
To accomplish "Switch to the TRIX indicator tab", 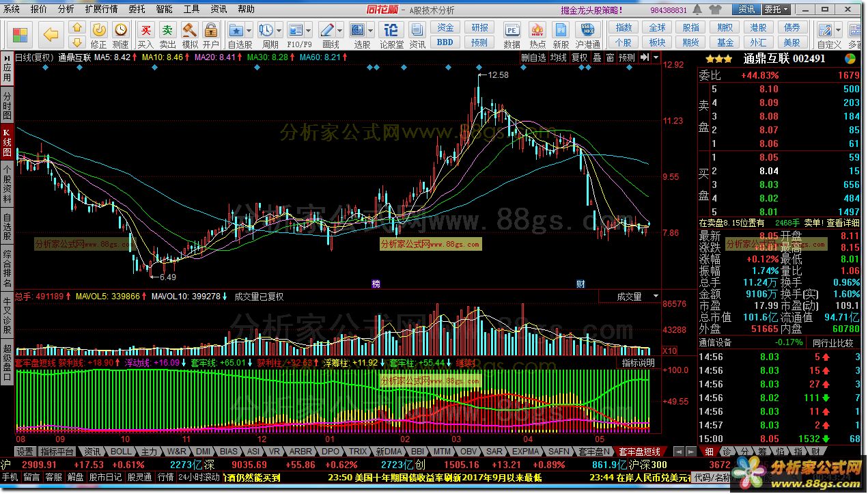I will point(358,452).
